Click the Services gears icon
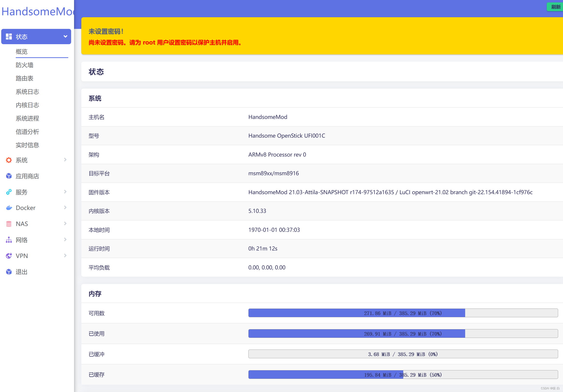The image size is (563, 392). (x=9, y=192)
